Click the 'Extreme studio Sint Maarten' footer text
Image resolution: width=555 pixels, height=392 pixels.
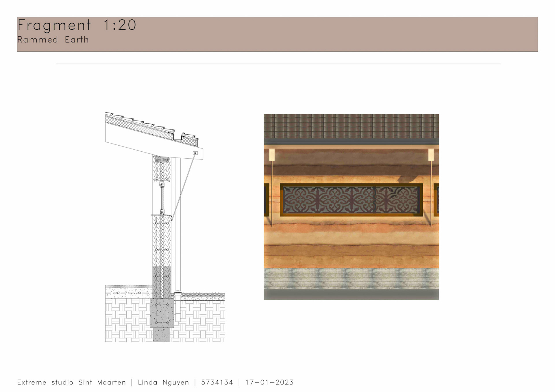click(71, 382)
